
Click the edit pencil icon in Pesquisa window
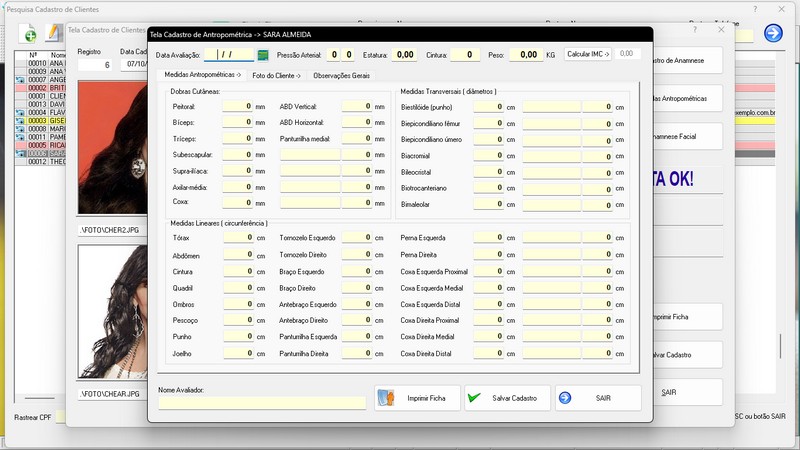54,33
